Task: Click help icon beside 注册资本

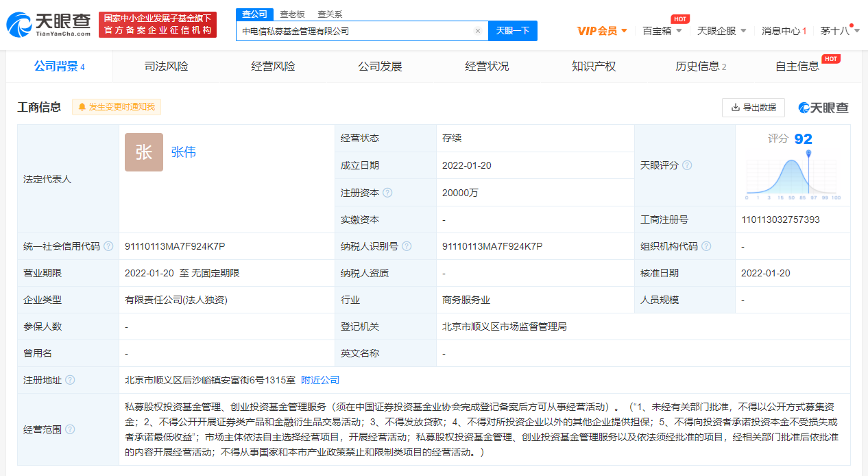Action: click(387, 193)
